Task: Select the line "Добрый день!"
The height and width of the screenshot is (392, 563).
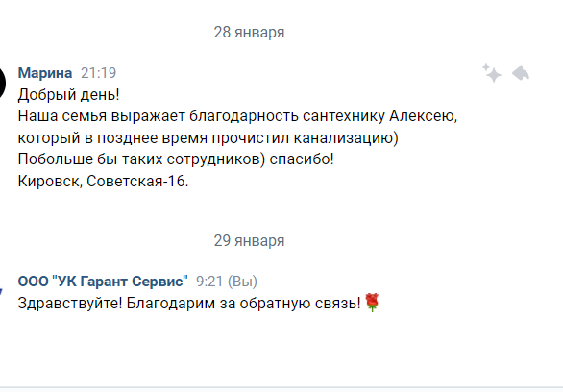Action: click(x=68, y=95)
